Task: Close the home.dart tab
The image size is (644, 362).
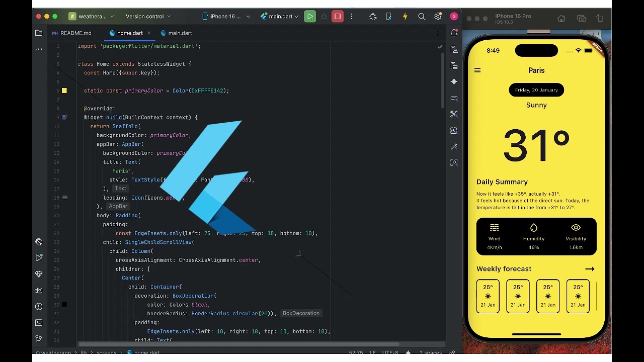Action: click(149, 33)
